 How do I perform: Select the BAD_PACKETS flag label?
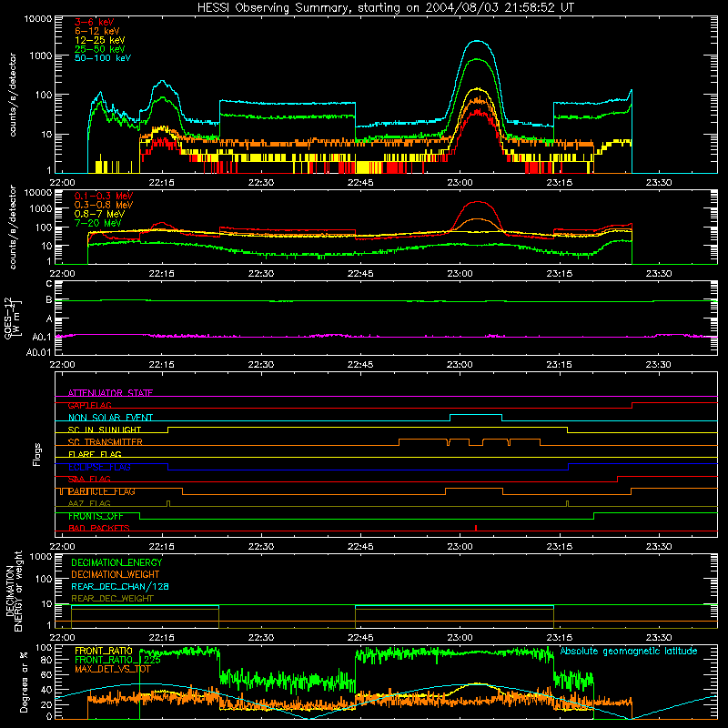tap(99, 528)
